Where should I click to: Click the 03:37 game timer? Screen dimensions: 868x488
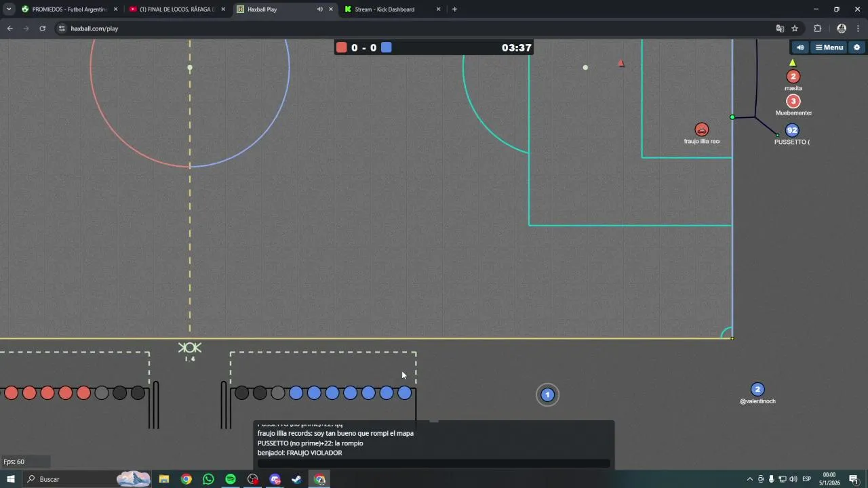pos(516,47)
